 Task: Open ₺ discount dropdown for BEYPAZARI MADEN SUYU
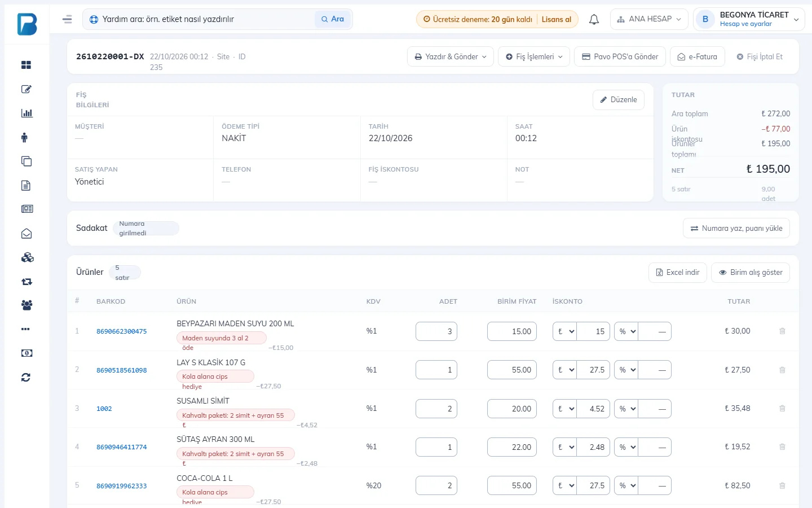point(565,331)
